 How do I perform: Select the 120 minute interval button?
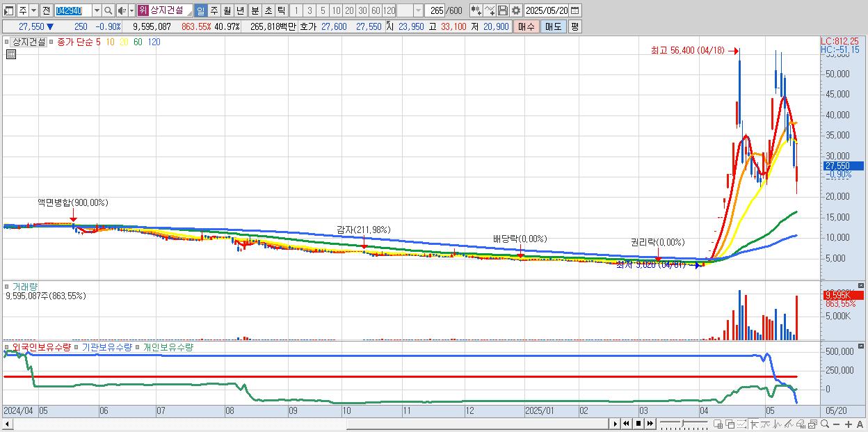pos(389,10)
